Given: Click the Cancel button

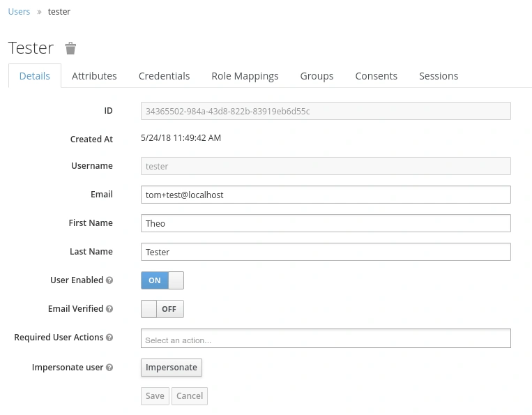Looking at the screenshot, I should (190, 396).
